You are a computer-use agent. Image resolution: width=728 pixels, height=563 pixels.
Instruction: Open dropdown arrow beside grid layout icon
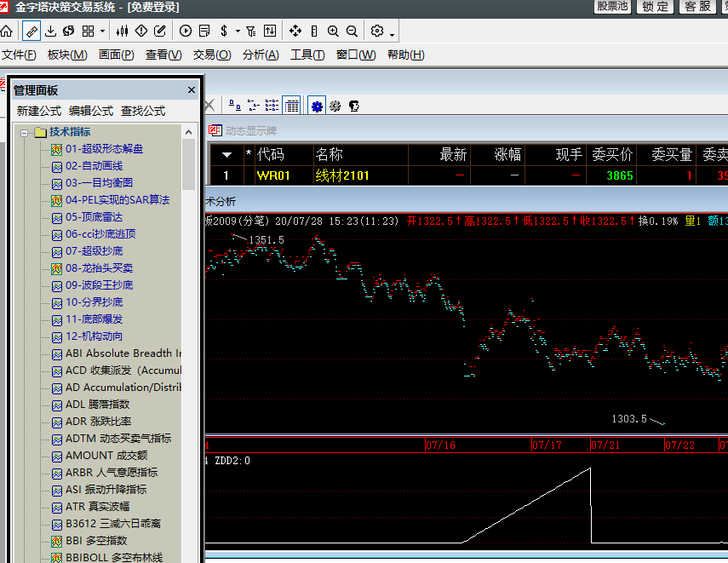[x=102, y=32]
